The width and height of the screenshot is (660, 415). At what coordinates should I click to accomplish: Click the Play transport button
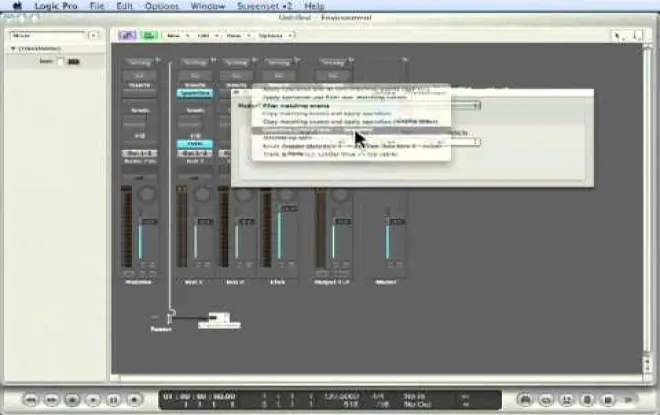coord(93,399)
